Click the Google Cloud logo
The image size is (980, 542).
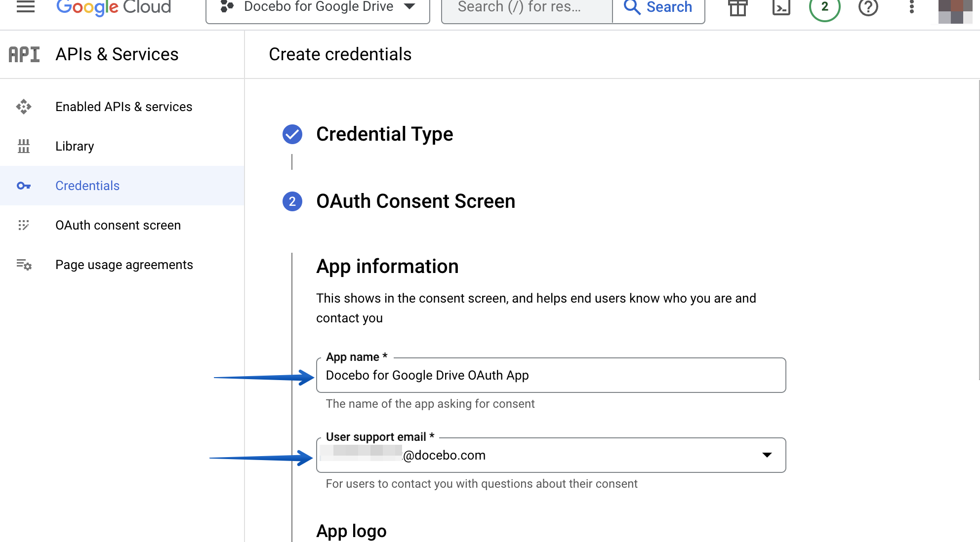[x=113, y=7]
